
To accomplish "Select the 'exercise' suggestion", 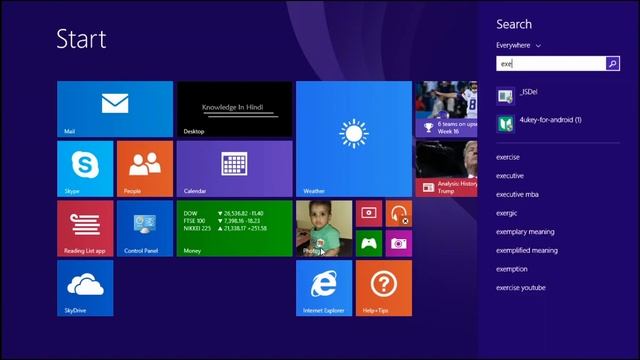I will click(508, 157).
